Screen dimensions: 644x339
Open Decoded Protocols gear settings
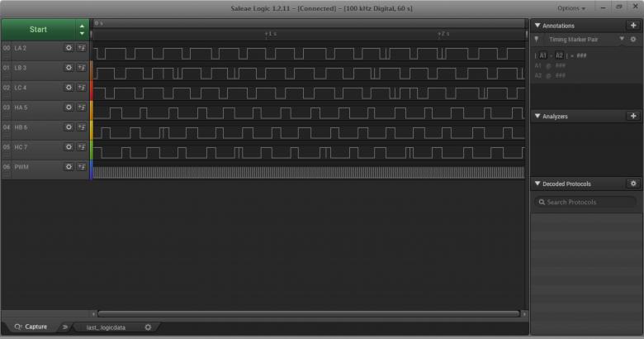(x=633, y=184)
